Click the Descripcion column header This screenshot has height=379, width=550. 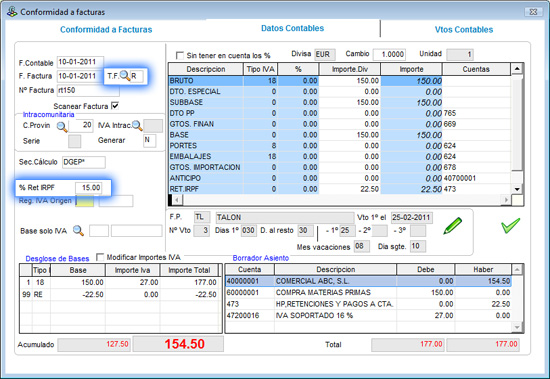[x=206, y=69]
